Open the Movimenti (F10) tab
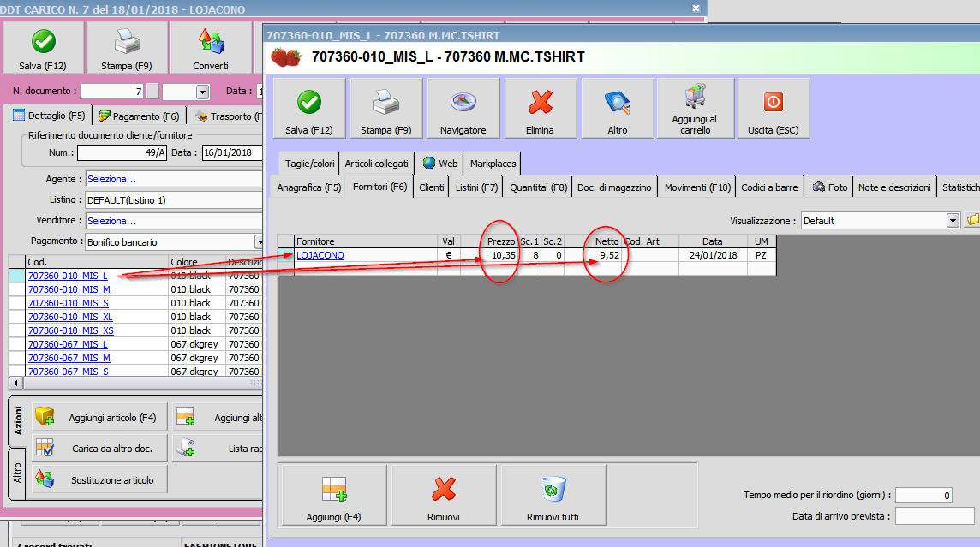 click(697, 187)
